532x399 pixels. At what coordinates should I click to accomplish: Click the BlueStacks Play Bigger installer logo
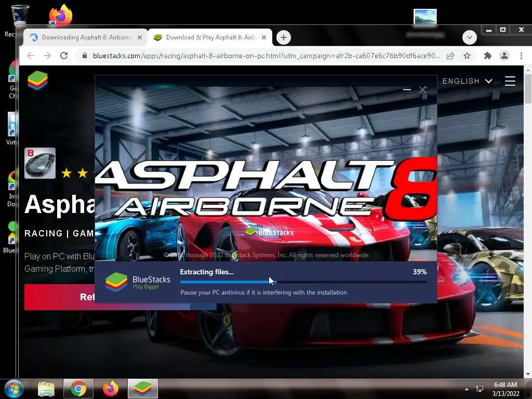point(138,282)
